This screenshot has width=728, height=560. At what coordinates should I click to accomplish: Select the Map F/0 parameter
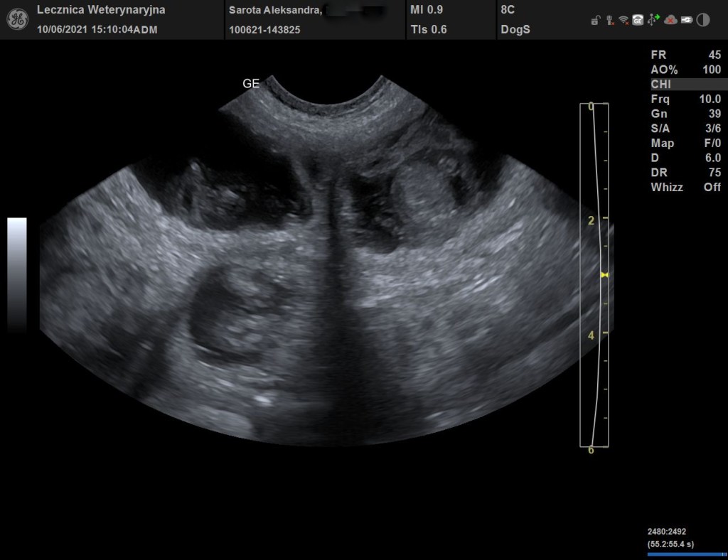click(x=685, y=143)
